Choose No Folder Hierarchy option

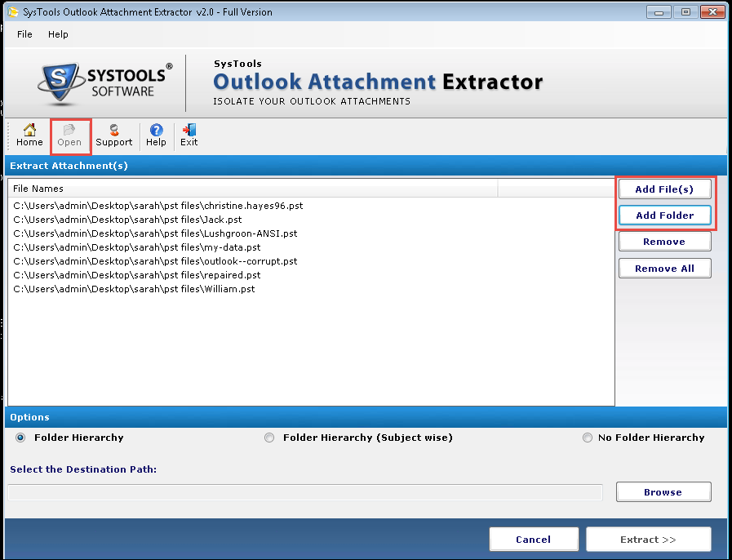pyautogui.click(x=587, y=438)
